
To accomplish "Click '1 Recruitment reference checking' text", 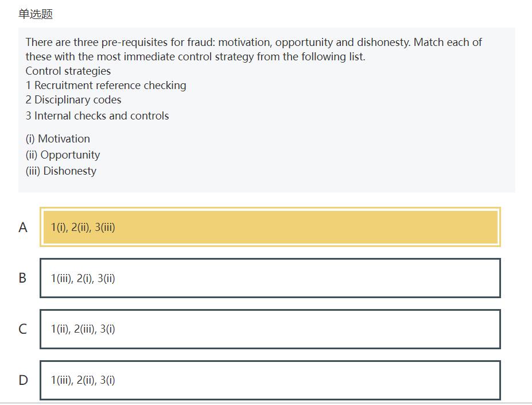I will coord(106,86).
